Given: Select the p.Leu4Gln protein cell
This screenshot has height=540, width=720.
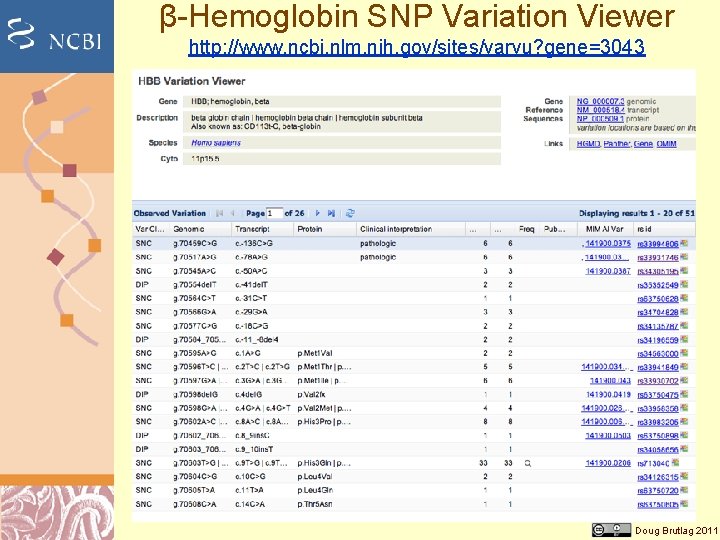Looking at the screenshot, I should pos(315,490).
